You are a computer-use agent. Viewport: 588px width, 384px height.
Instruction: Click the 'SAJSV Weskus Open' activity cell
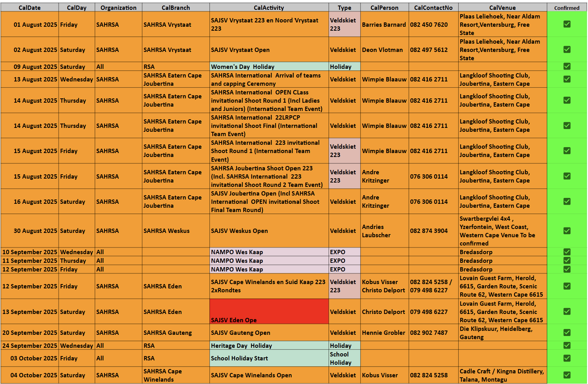pos(269,231)
